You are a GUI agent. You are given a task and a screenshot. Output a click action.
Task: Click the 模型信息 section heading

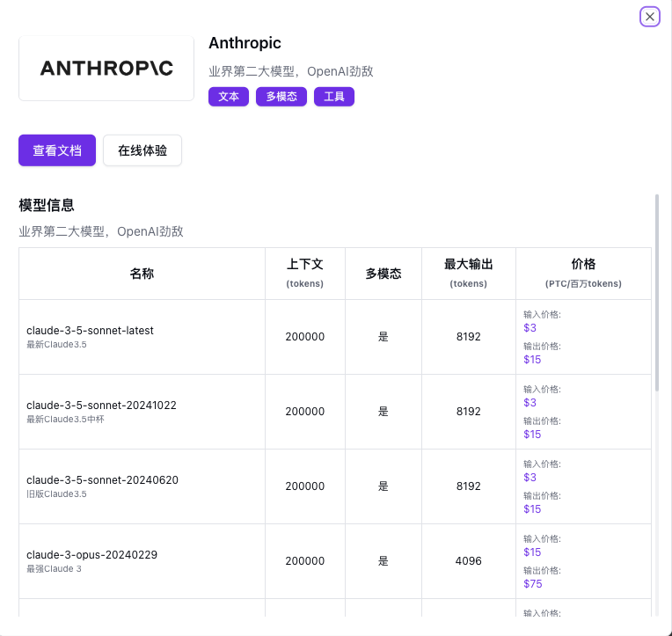(x=47, y=205)
